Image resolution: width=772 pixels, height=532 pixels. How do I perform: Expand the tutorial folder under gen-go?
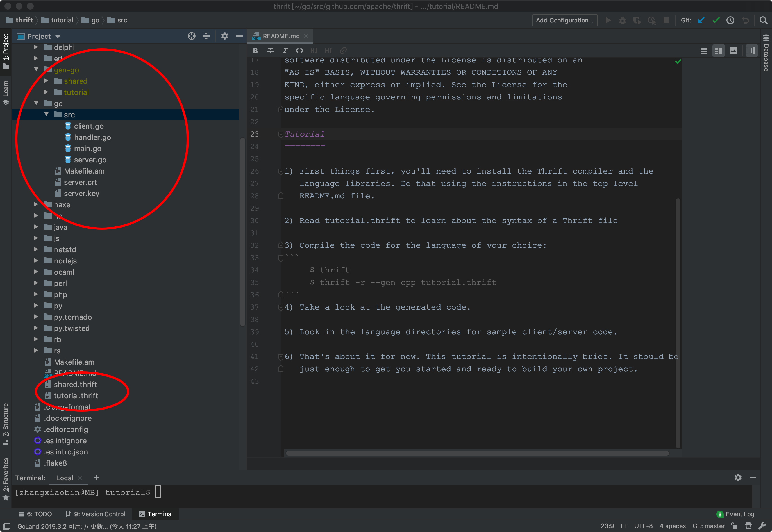point(46,92)
